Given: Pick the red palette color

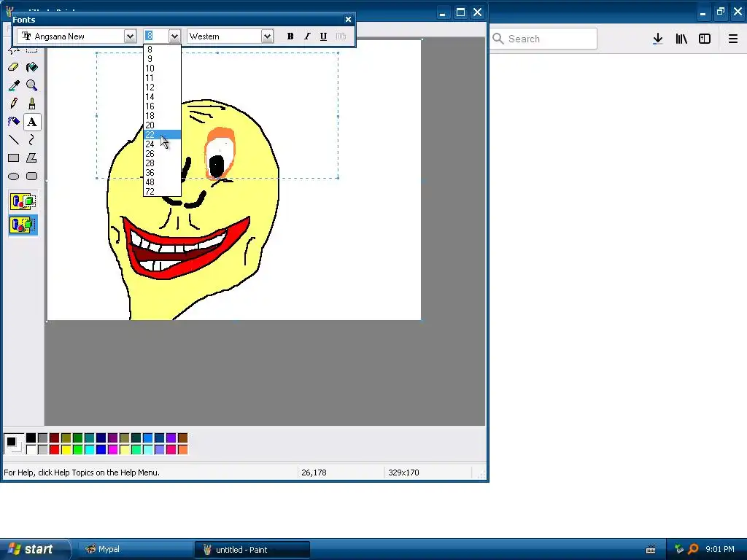Looking at the screenshot, I should 54,449.
